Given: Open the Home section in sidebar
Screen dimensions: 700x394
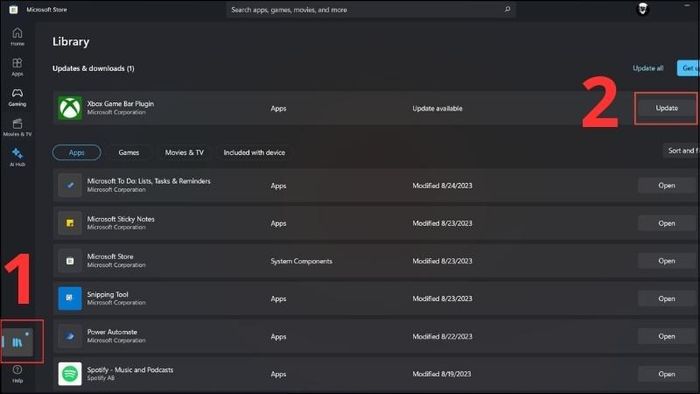Looking at the screenshot, I should coord(17,37).
